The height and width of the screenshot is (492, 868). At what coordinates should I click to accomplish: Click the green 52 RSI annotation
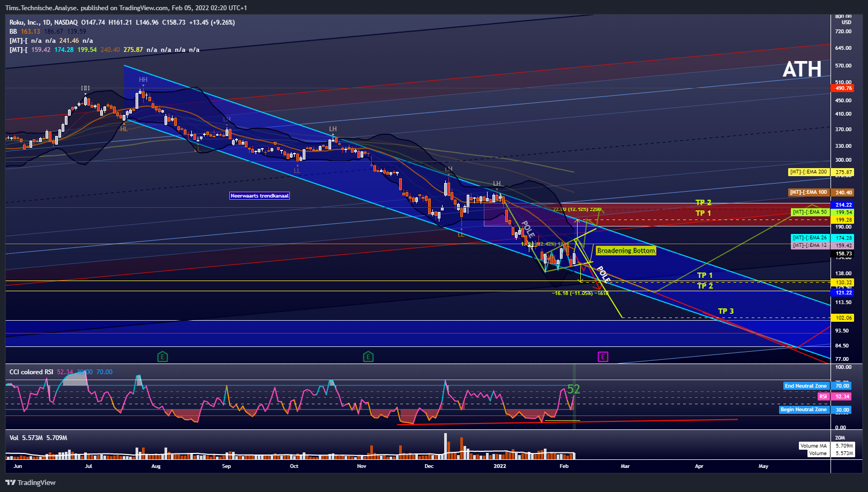(574, 389)
